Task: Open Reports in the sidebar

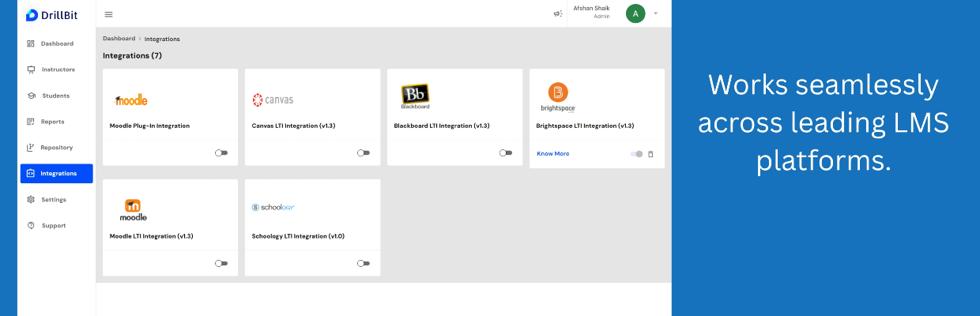Action: 56,122
